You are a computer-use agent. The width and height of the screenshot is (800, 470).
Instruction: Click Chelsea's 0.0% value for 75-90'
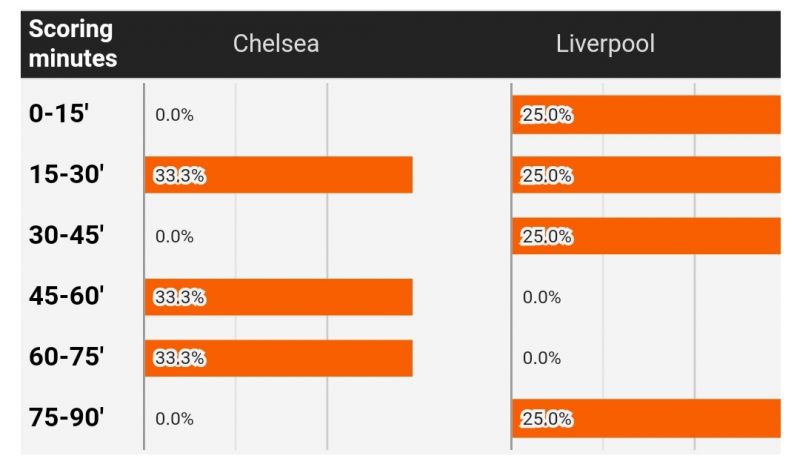tap(174, 419)
